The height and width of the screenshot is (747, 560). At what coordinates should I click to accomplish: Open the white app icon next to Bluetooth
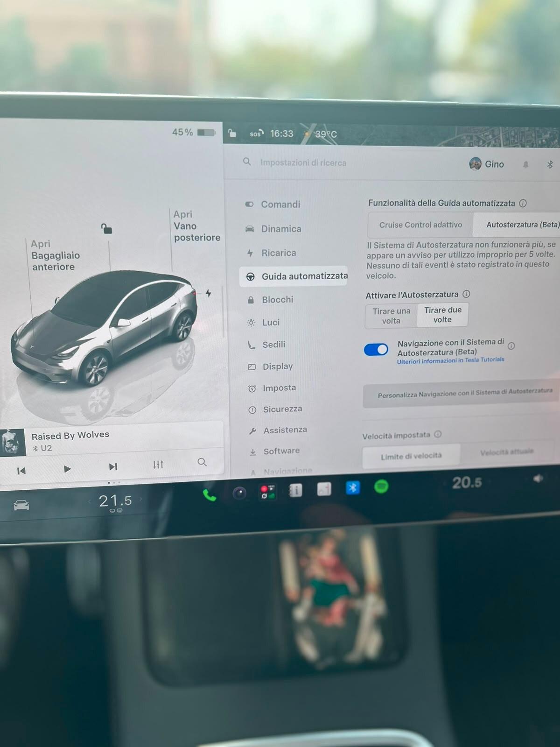click(324, 489)
